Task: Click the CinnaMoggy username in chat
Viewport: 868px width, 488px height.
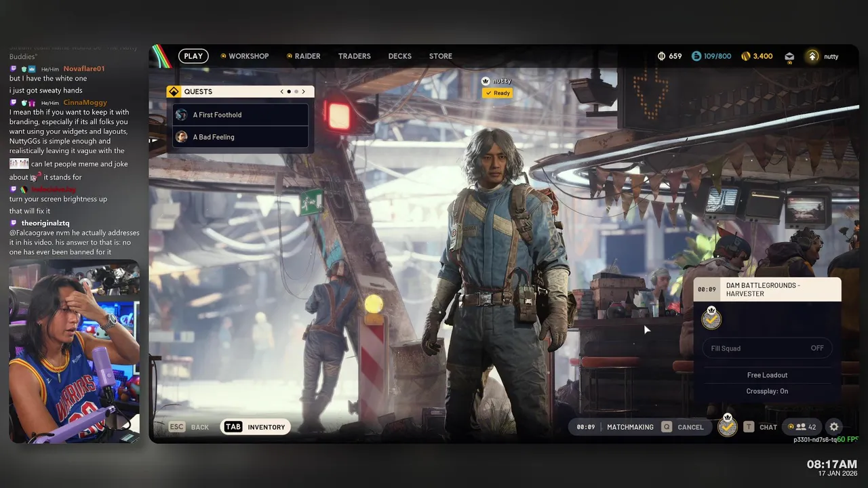Action: click(85, 102)
